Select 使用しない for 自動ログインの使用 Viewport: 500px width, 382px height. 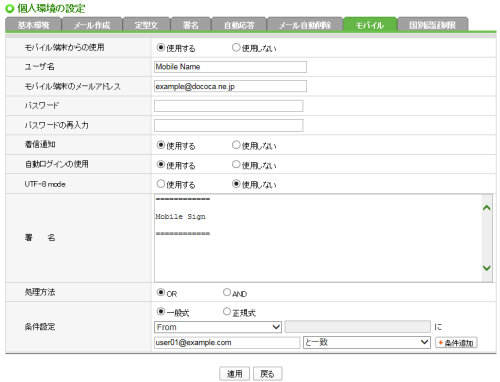(236, 164)
